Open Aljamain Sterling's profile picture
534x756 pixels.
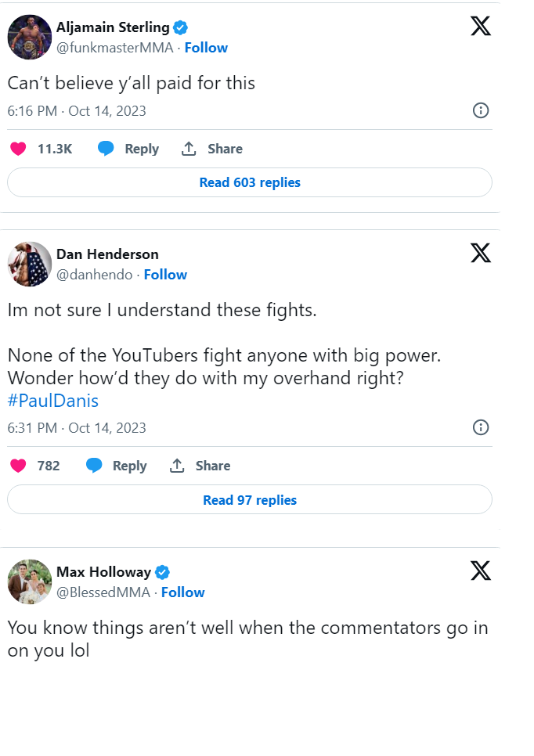pyautogui.click(x=30, y=37)
